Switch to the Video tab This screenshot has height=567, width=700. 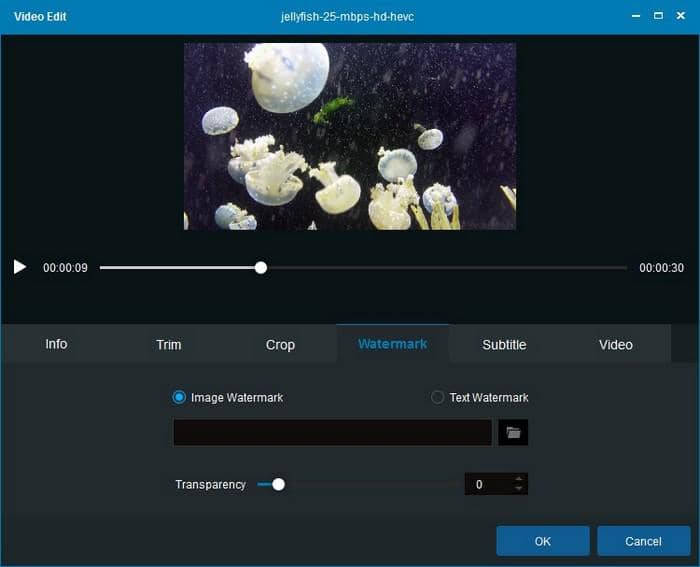click(x=616, y=345)
